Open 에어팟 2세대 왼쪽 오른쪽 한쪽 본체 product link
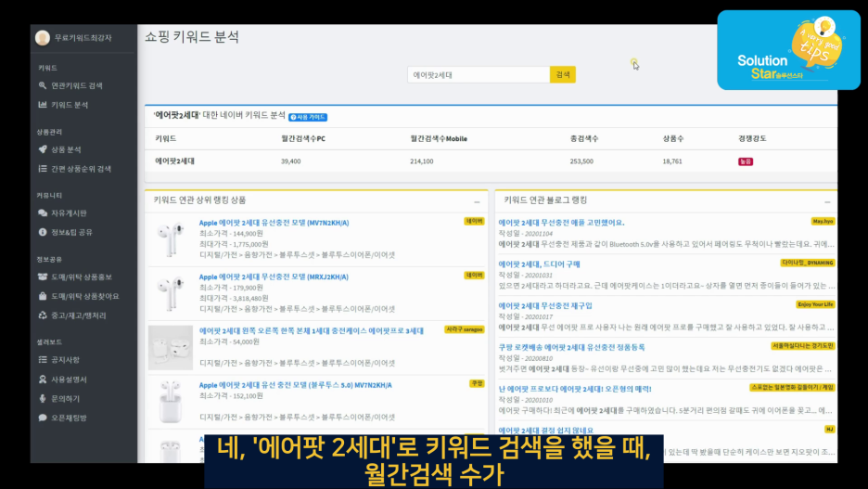The height and width of the screenshot is (489, 868). [311, 330]
